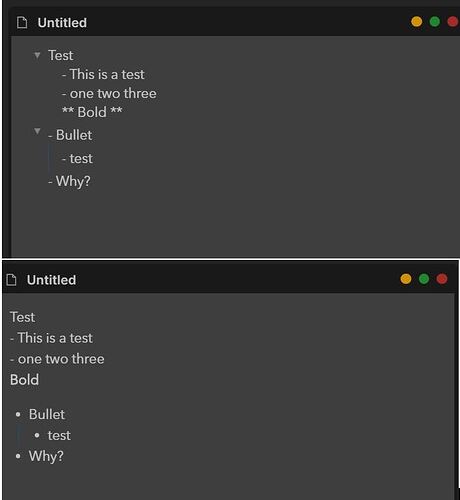The width and height of the screenshot is (460, 500).
Task: Click the document icon in top window
Action: 22,23
